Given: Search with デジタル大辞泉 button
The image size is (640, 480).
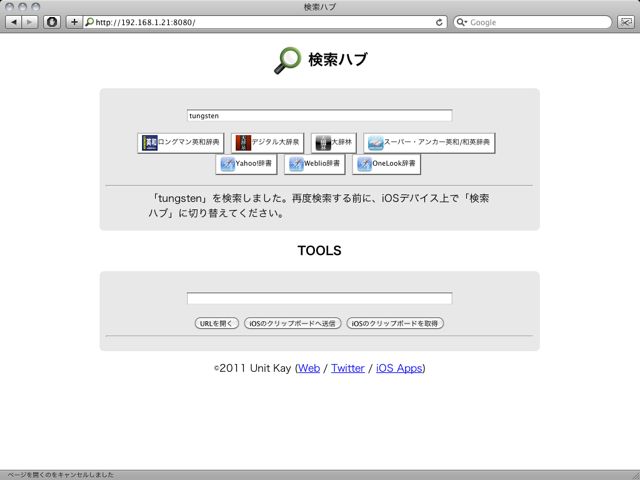Looking at the screenshot, I should coord(268,142).
